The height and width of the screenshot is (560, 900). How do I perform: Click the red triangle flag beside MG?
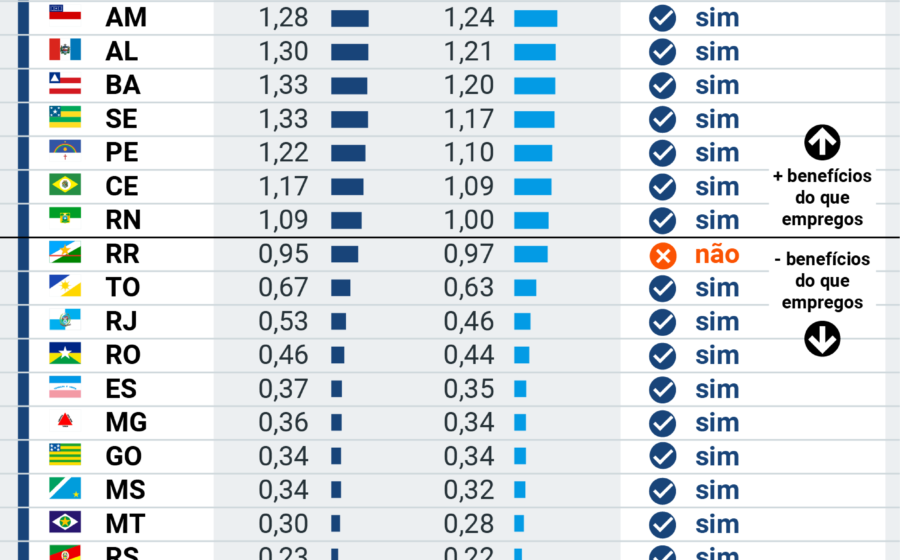[x=65, y=421]
